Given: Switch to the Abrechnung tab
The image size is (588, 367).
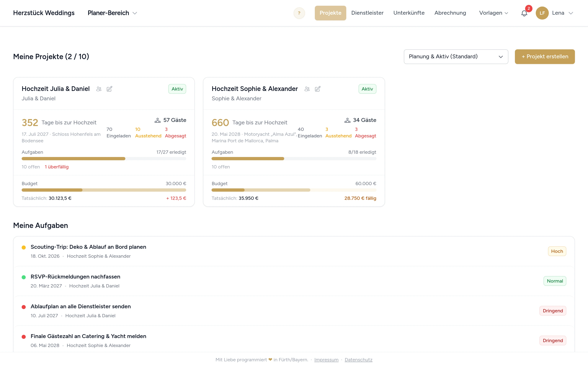Looking at the screenshot, I should [x=450, y=13].
